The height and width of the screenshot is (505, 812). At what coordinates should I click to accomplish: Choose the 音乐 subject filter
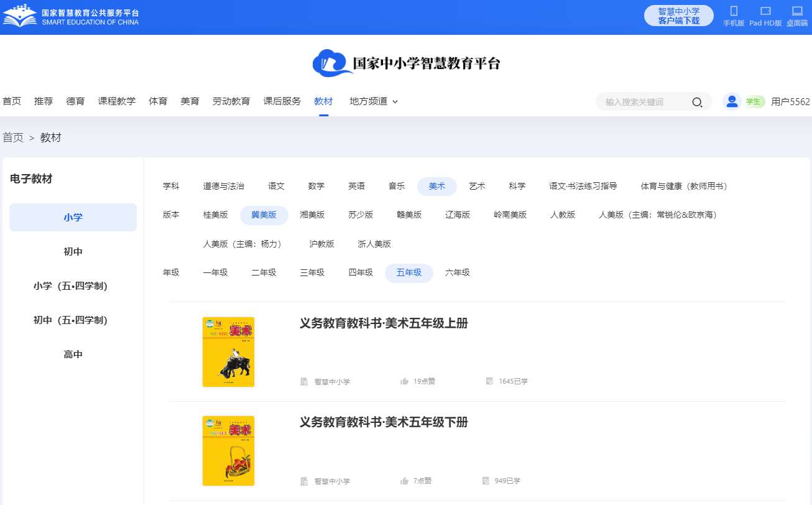click(397, 186)
